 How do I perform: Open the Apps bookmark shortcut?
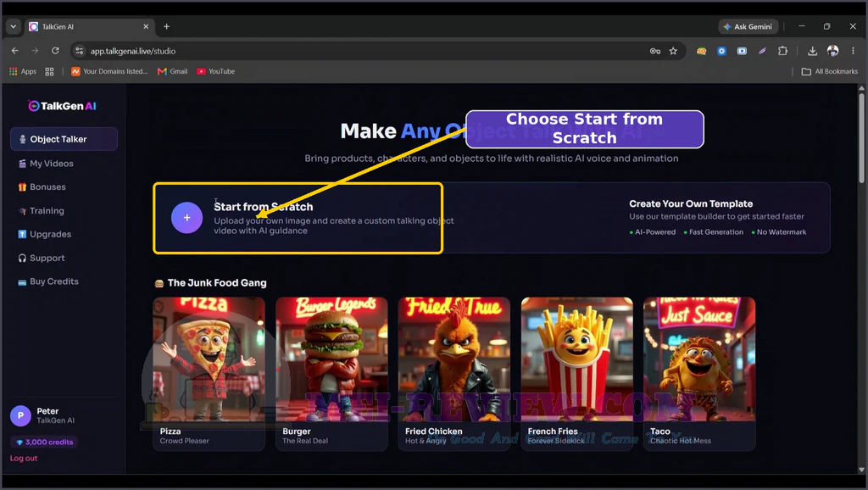click(23, 71)
